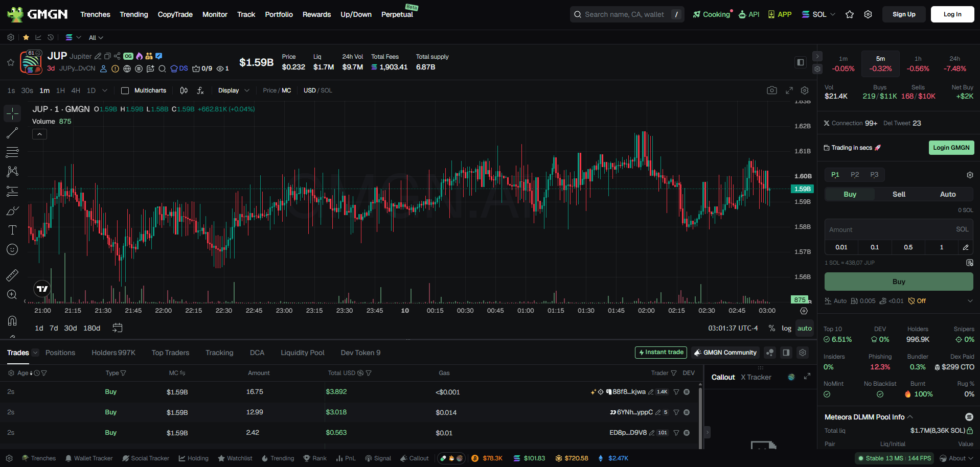Select the 0.5 SOL quick amount

[x=908, y=247]
